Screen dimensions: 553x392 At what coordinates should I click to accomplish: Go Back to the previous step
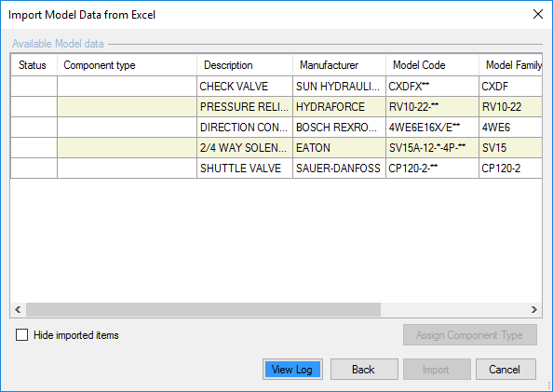(x=364, y=370)
